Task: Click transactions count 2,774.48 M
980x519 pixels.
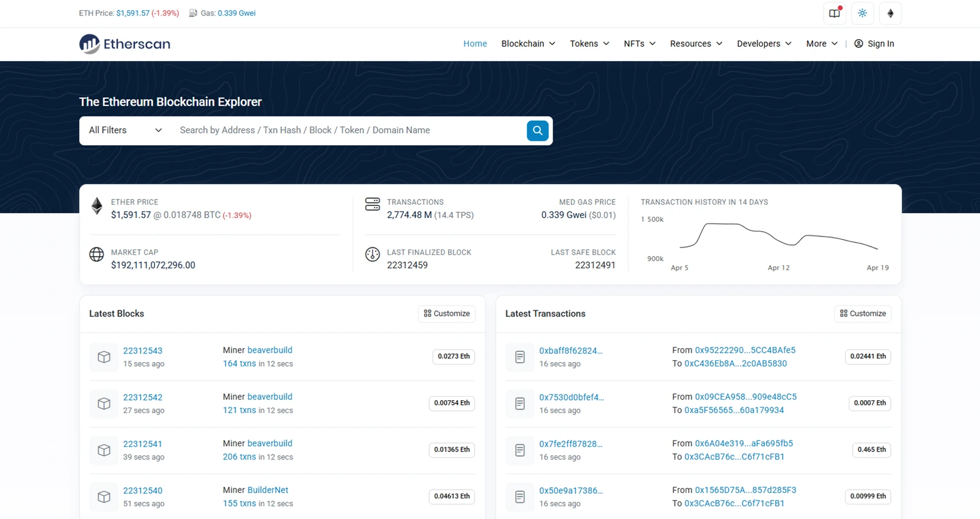Action: point(410,215)
